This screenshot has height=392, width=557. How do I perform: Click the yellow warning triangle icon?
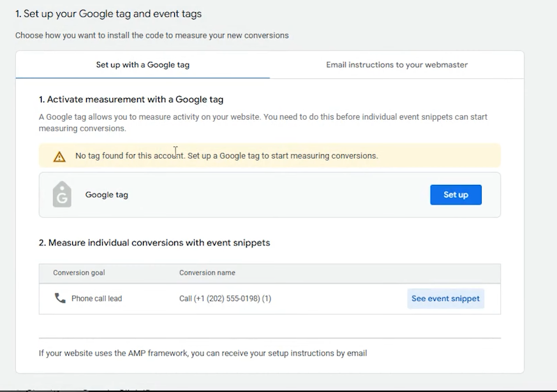[x=59, y=156]
